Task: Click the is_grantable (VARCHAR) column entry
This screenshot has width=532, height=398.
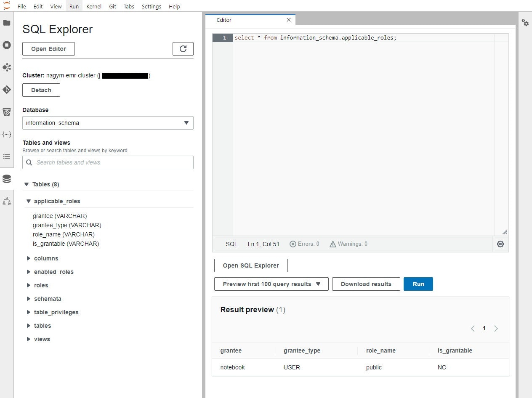Action: tap(66, 244)
